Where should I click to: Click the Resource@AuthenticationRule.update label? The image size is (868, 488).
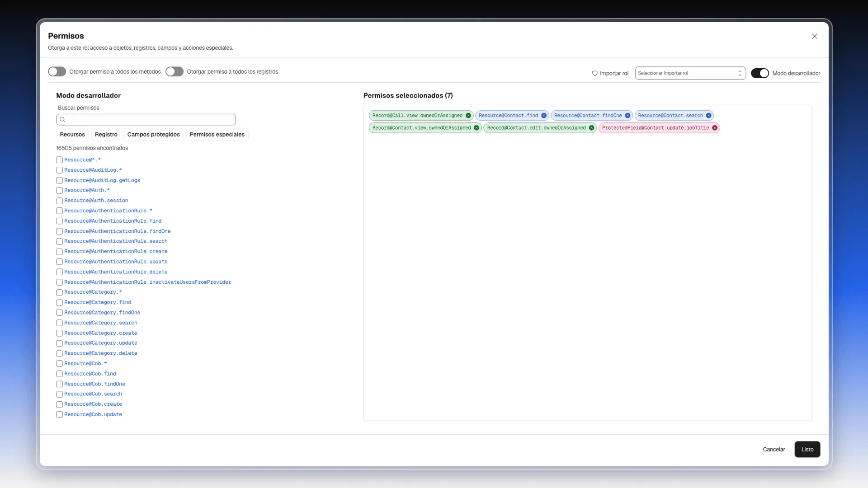pos(116,262)
